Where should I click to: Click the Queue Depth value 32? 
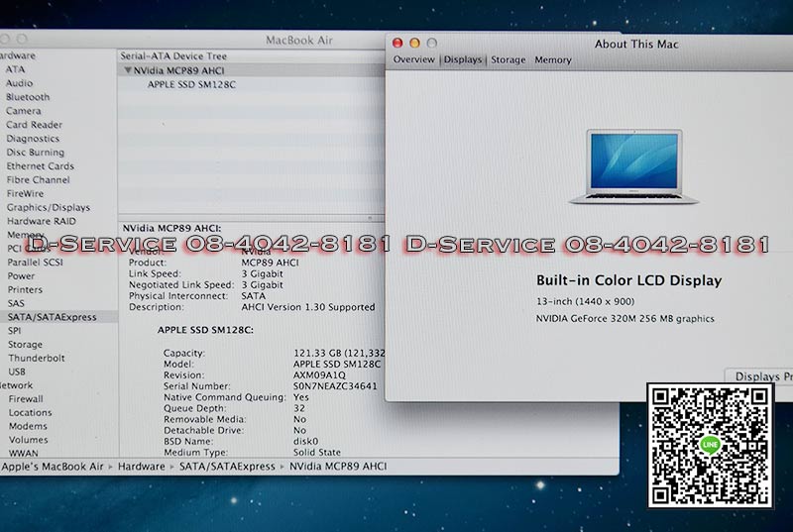[x=299, y=408]
